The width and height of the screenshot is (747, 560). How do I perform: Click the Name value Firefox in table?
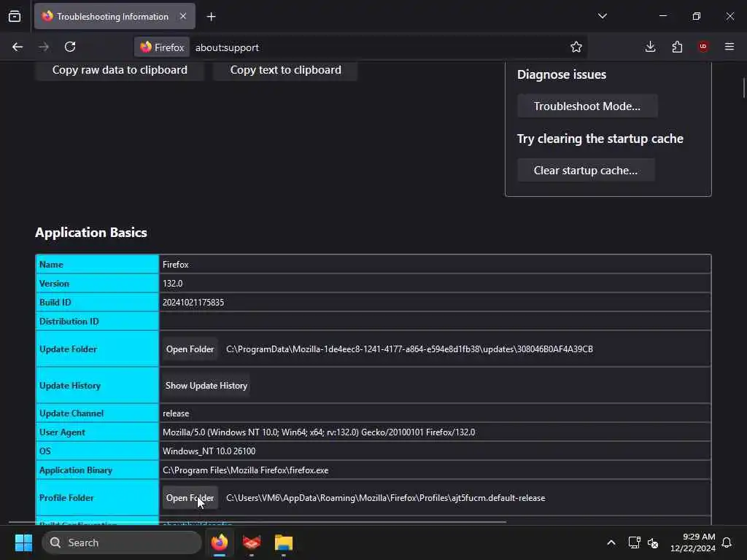(175, 264)
